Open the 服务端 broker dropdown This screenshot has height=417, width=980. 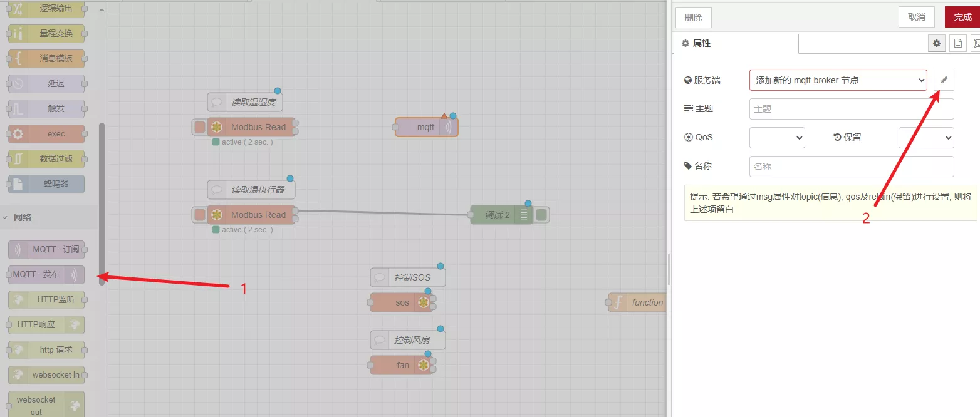pyautogui.click(x=838, y=80)
